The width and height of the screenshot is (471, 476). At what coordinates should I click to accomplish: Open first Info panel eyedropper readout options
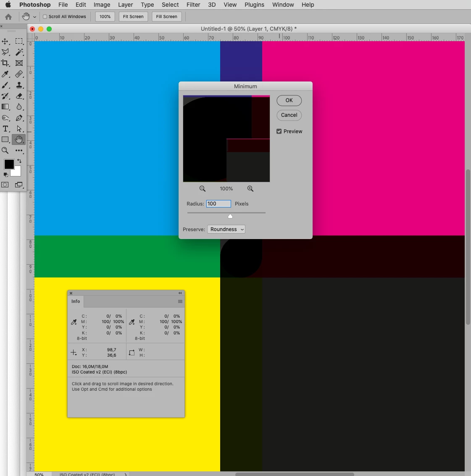tap(74, 322)
